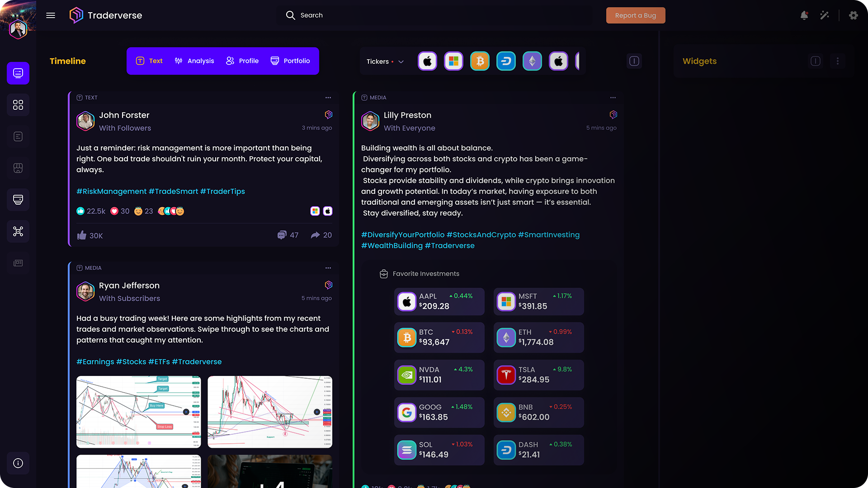This screenshot has width=868, height=488.
Task: Open the hamburger menu beside Traderverse logo
Action: (x=51, y=15)
